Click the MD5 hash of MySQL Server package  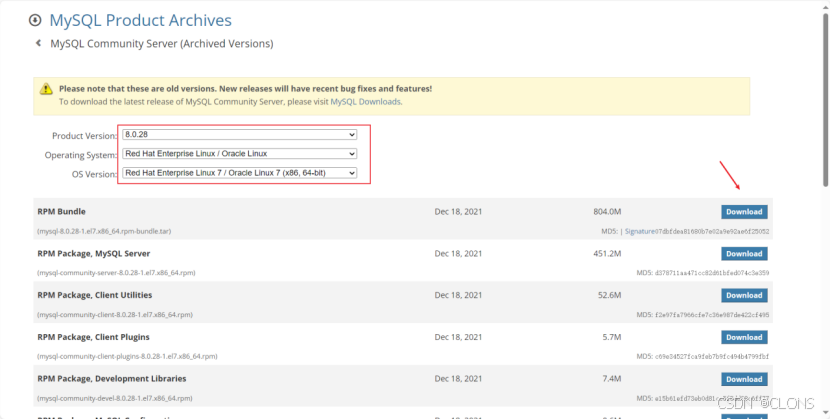pos(711,273)
